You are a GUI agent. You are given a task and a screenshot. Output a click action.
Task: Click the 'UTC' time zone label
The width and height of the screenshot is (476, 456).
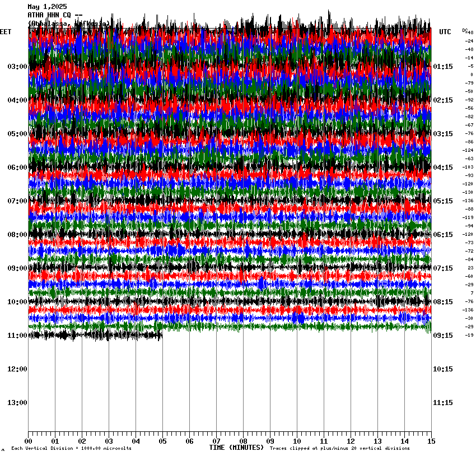[445, 32]
